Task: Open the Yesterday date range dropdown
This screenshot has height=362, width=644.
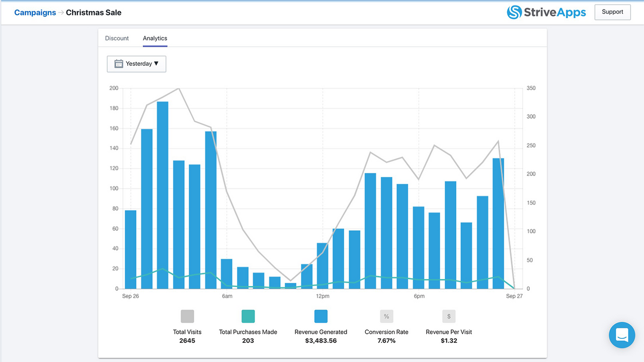Action: [x=136, y=64]
